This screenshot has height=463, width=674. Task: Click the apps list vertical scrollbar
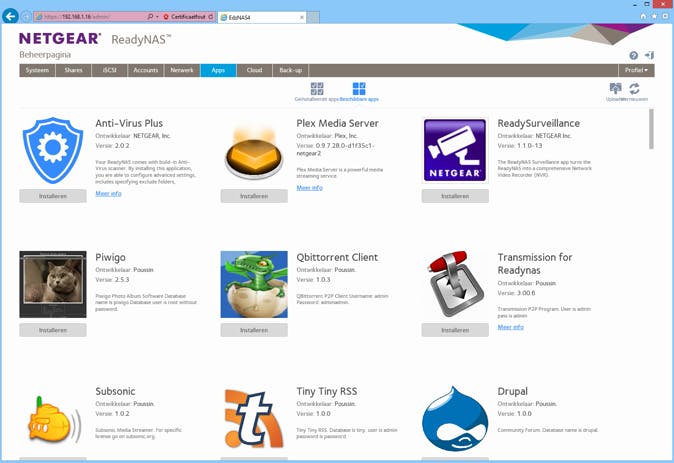click(x=651, y=129)
